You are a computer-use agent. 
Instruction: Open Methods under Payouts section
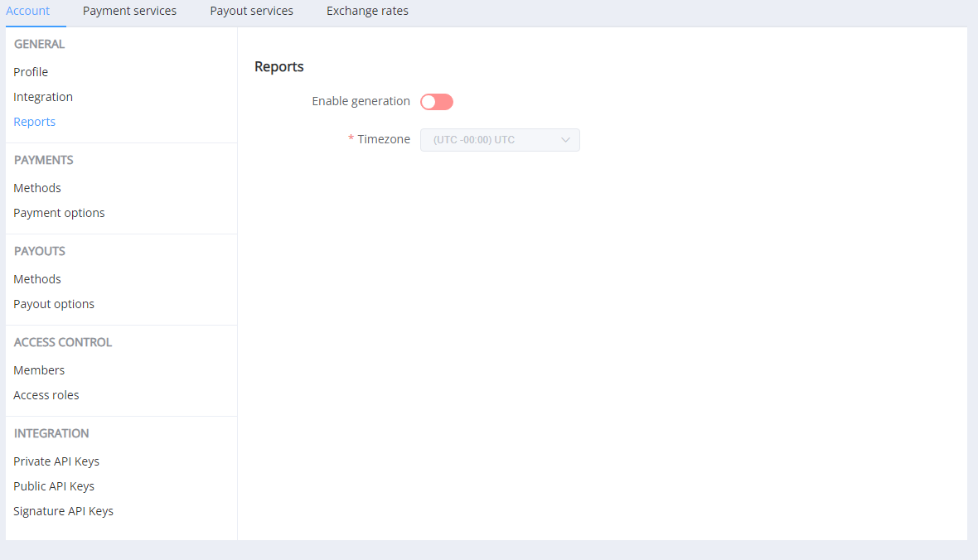(x=37, y=279)
